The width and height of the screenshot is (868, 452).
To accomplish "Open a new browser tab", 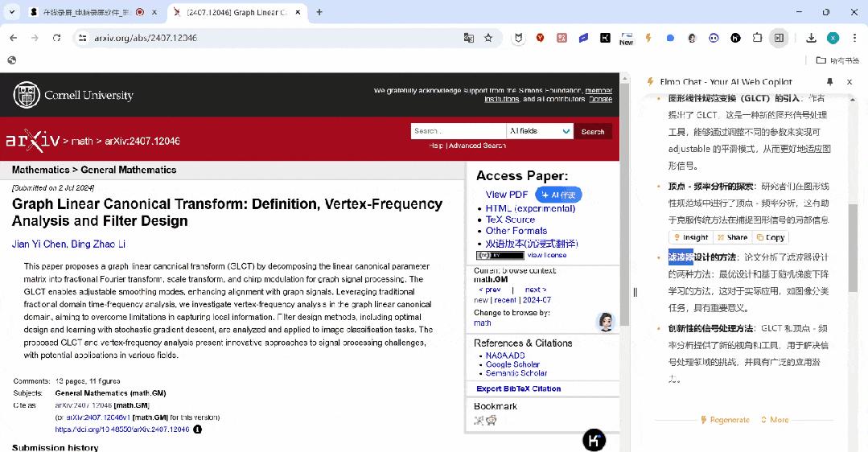I will point(319,12).
